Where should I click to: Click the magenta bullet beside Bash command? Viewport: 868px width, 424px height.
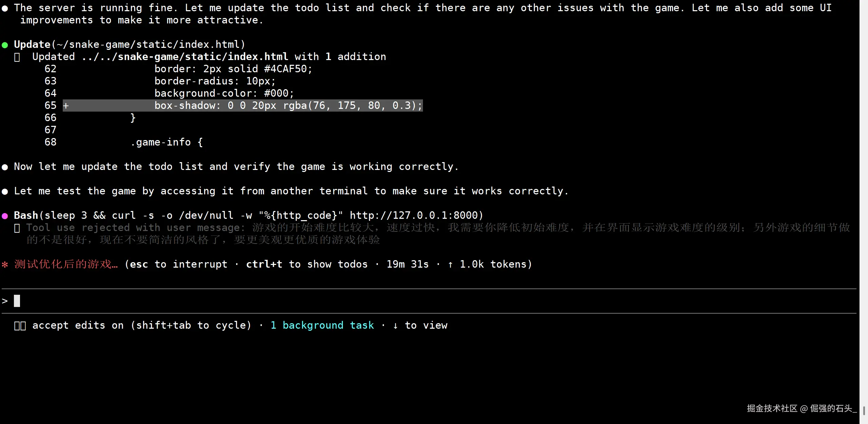pyautogui.click(x=5, y=216)
